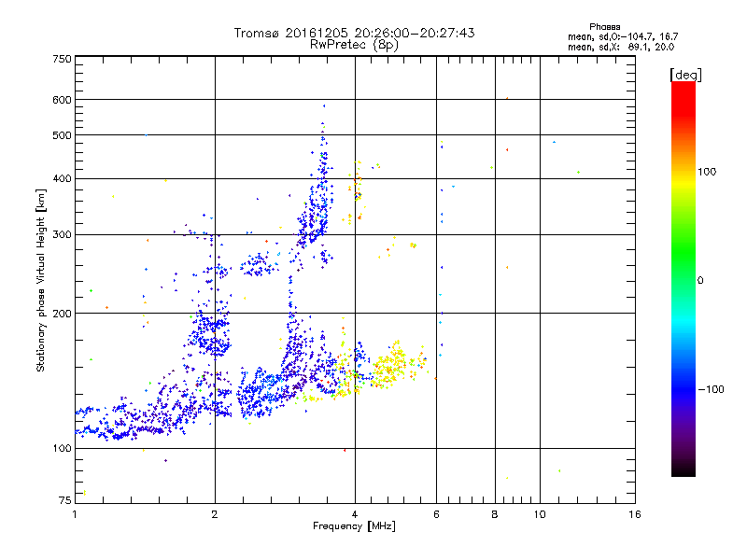Click the y-axis '100' tick label
747x560 pixels.
click(x=62, y=448)
